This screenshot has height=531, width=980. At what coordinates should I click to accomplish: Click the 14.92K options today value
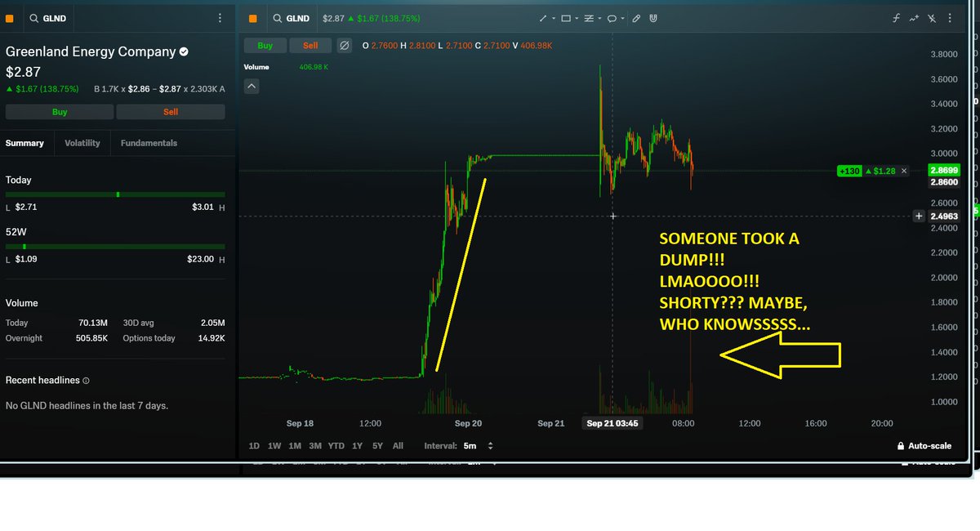pyautogui.click(x=210, y=338)
